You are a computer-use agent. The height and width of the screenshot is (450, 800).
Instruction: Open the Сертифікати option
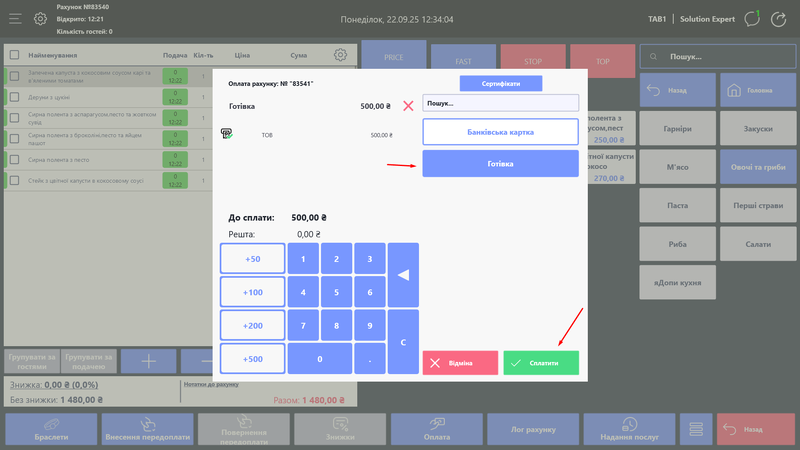500,83
